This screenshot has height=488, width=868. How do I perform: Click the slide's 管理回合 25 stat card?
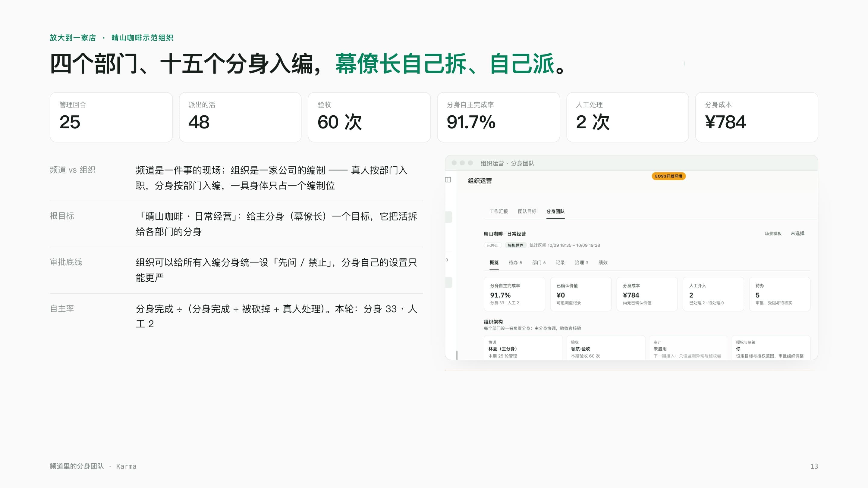pos(111,117)
